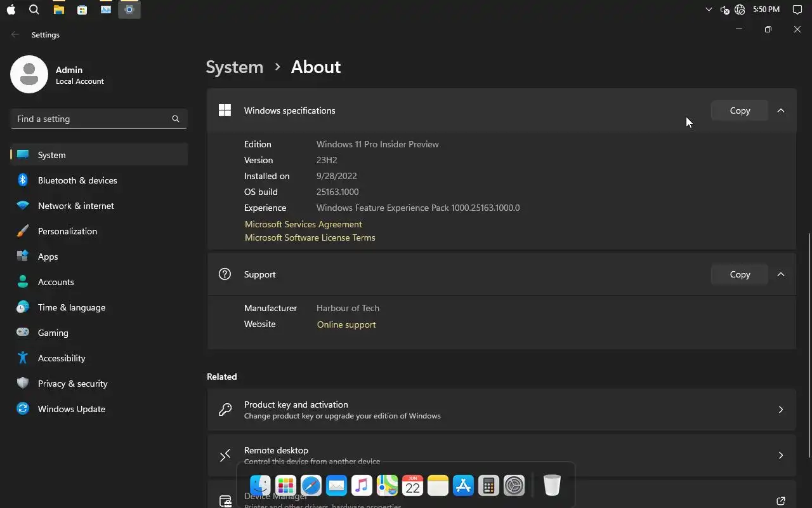
Task: Collapse the Support section
Action: (x=781, y=274)
